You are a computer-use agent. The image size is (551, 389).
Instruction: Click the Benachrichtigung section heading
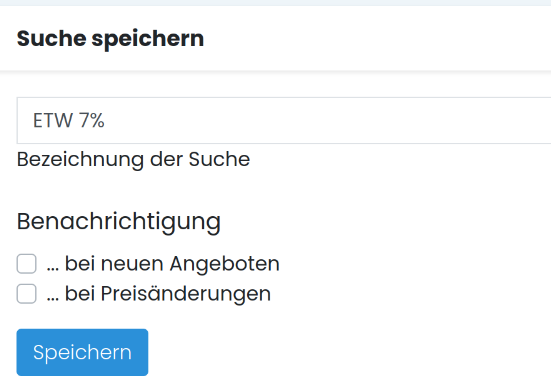coord(118,222)
